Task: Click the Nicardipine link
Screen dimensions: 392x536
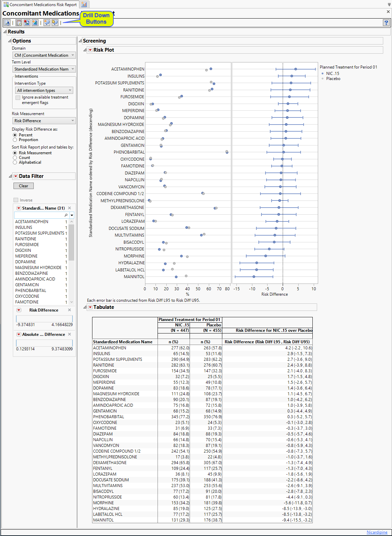Action: tap(377, 532)
